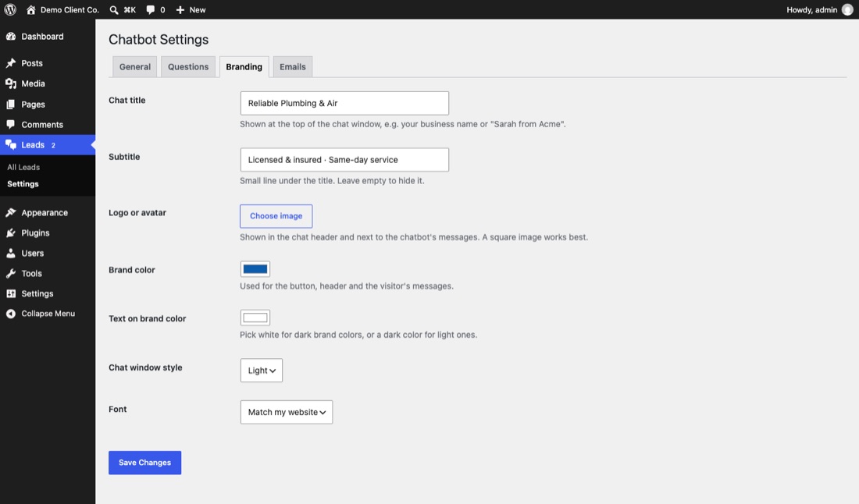This screenshot has width=859, height=504.
Task: Click the Media icon in sidebar
Action: (11, 83)
